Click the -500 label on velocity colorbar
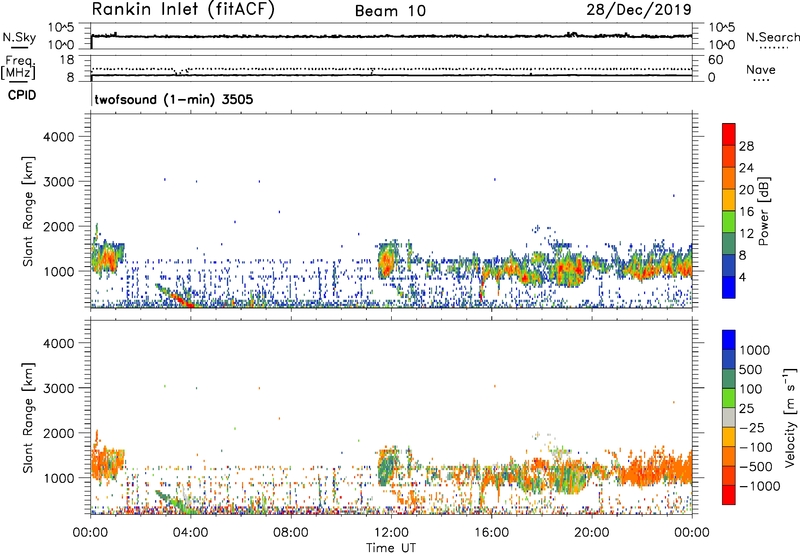800x554 pixels. click(756, 467)
